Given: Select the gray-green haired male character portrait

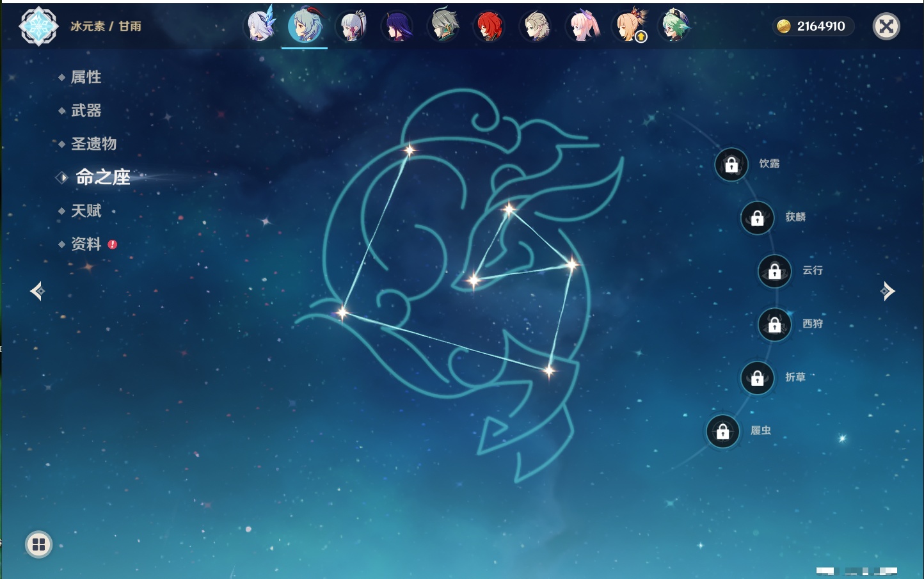Looking at the screenshot, I should tap(443, 26).
